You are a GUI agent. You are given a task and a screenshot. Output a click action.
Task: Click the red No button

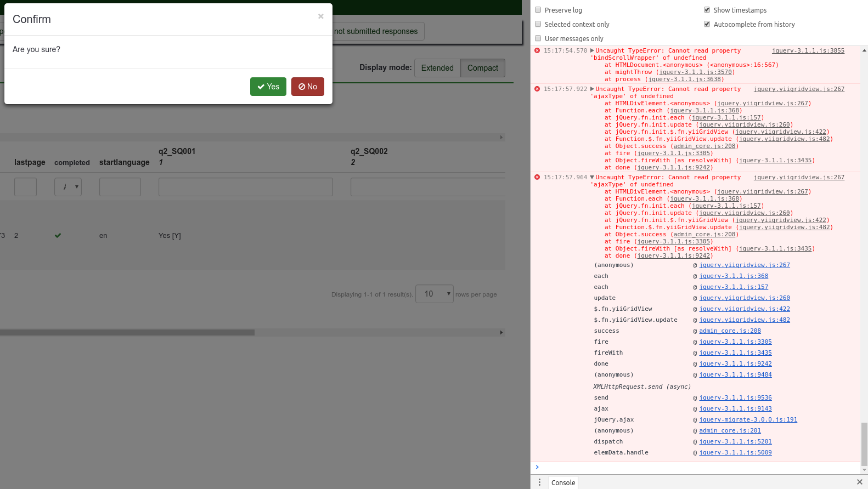[307, 87]
